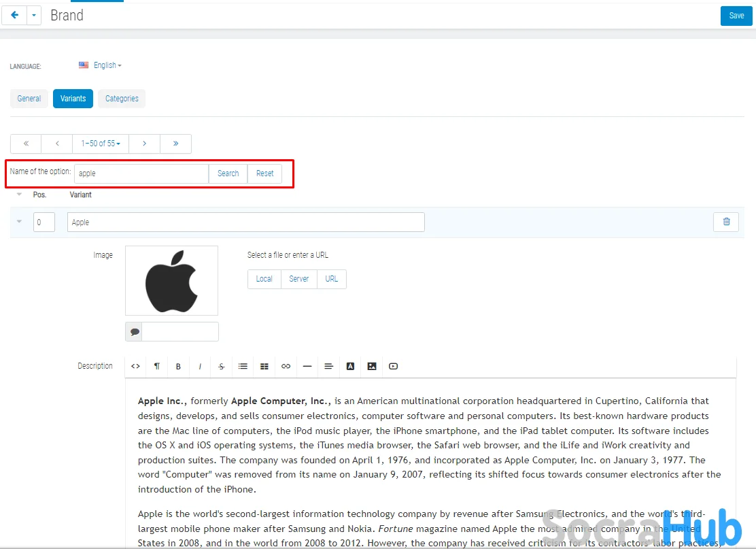756x549 pixels.
Task: Apply italic formatting in description editor
Action: (200, 366)
